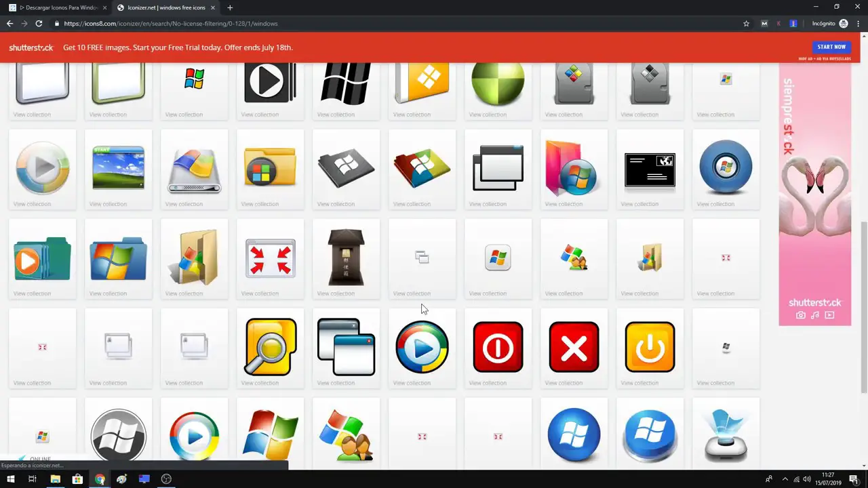Open the Incógnito profile button
Screen dimensions: 868x488
(829, 23)
